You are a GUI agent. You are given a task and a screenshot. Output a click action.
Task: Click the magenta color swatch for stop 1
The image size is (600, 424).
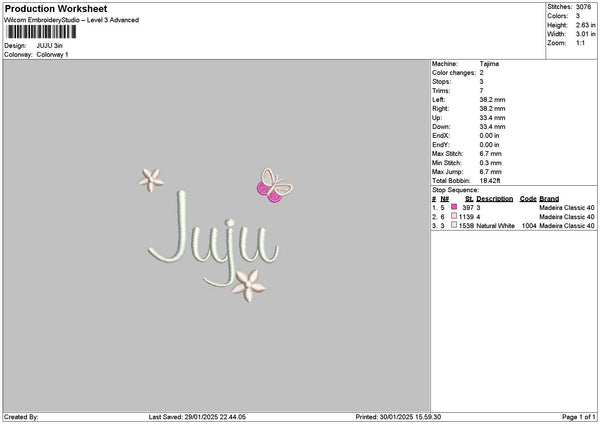pyautogui.click(x=454, y=207)
